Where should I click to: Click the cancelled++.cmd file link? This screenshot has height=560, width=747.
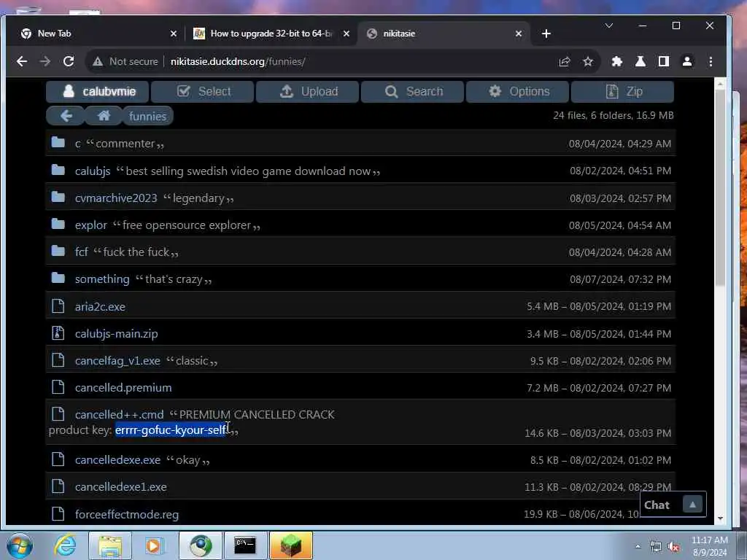pyautogui.click(x=119, y=415)
